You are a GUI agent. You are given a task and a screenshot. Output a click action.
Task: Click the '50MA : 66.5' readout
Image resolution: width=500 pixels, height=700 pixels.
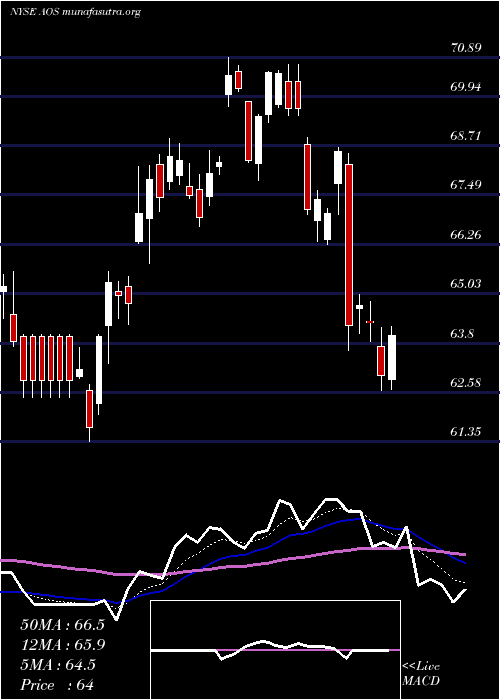pyautogui.click(x=62, y=625)
